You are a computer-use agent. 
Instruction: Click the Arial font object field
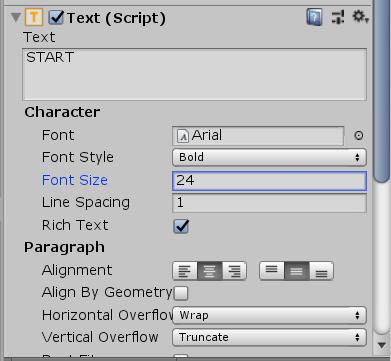tap(258, 136)
